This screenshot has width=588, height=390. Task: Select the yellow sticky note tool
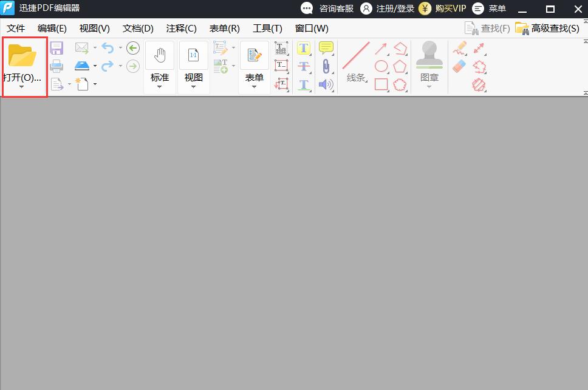(326, 48)
